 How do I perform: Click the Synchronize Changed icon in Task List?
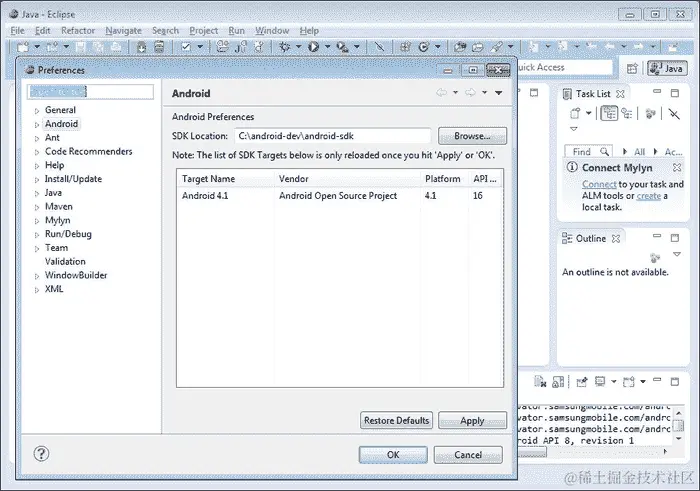tap(674, 114)
